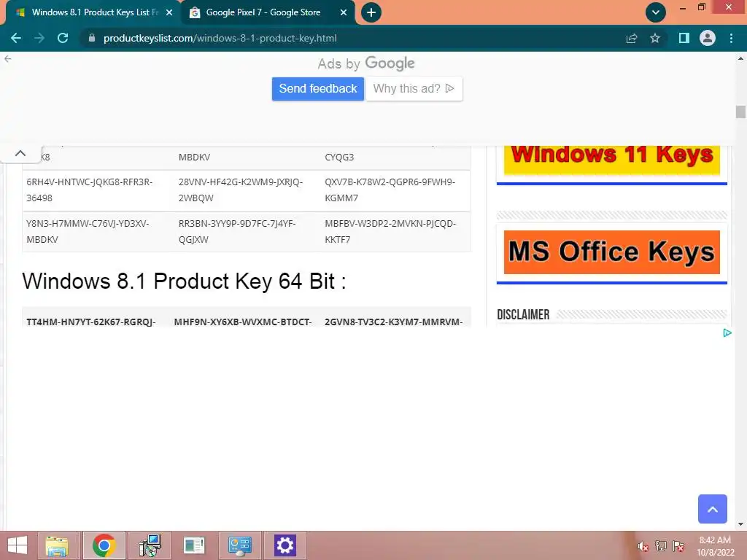Click Chrome icon in taskbar

coord(104,545)
